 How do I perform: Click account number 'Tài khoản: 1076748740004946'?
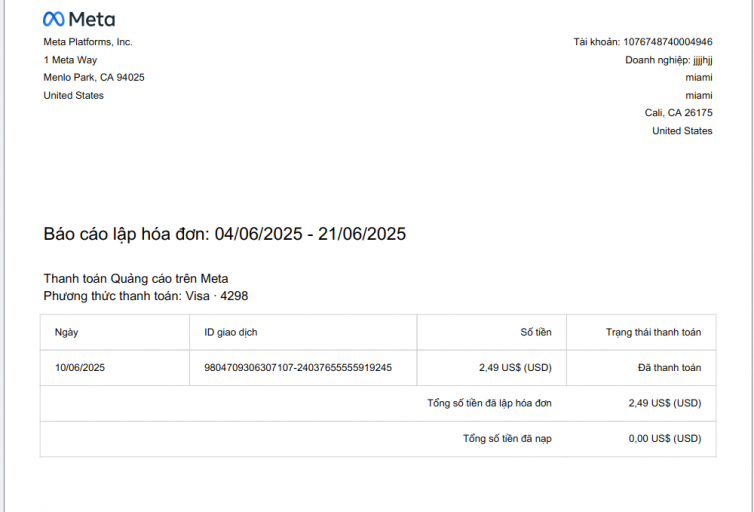643,42
